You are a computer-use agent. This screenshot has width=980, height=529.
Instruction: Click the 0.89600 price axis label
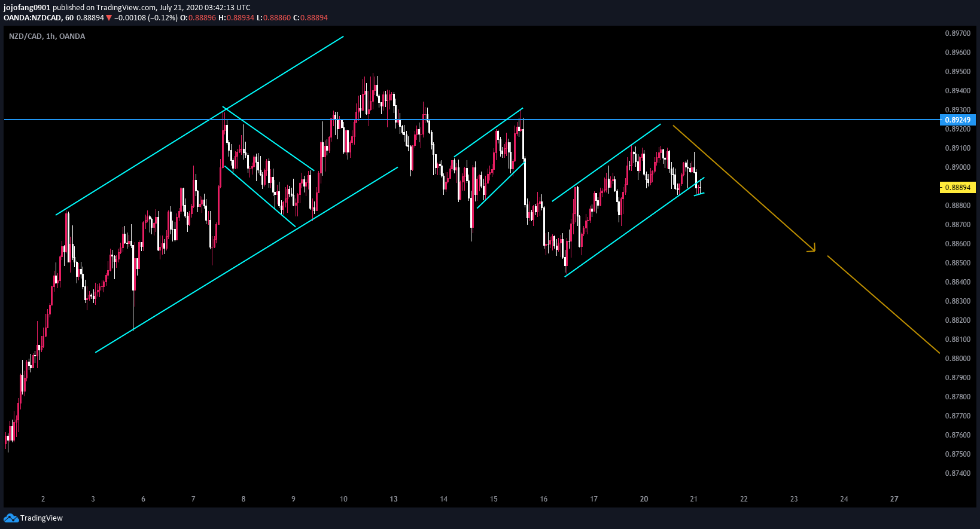pyautogui.click(x=957, y=53)
